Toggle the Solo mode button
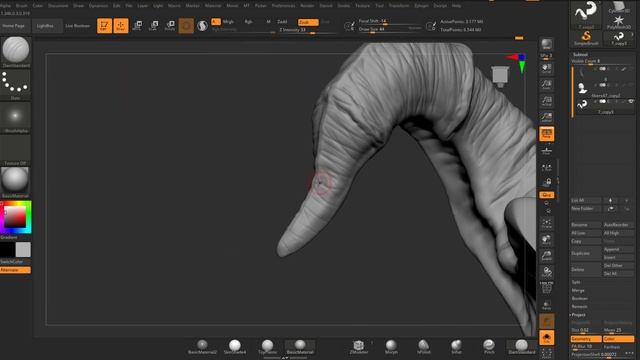The image size is (640, 360). [x=547, y=338]
